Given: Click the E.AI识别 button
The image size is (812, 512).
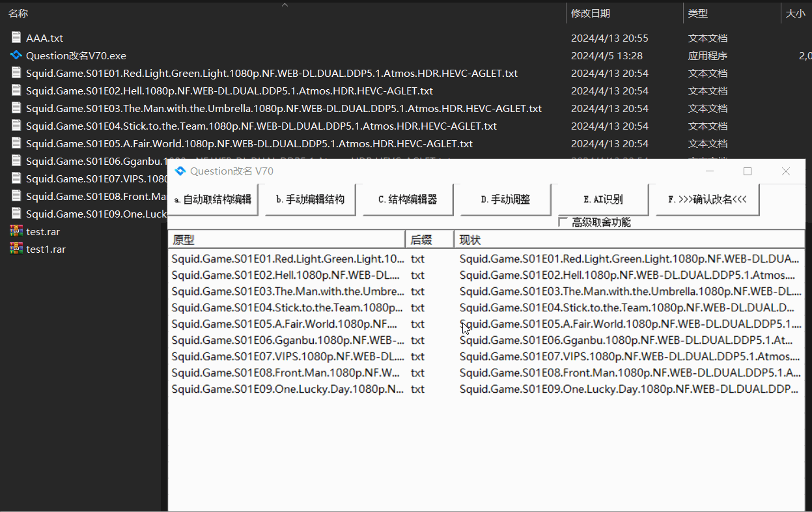Looking at the screenshot, I should (603, 199).
